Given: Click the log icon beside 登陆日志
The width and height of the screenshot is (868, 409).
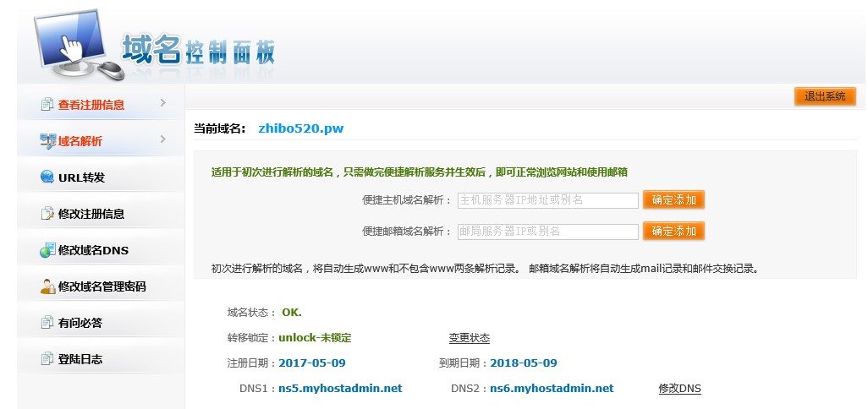Looking at the screenshot, I should coord(47,359).
